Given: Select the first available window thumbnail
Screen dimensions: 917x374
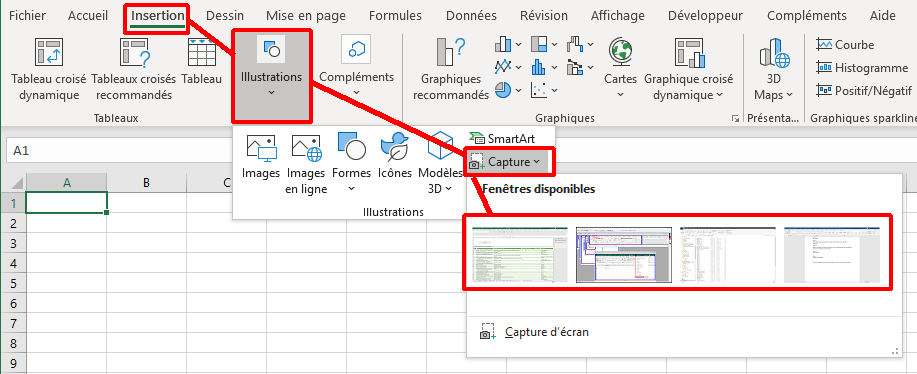Looking at the screenshot, I should pyautogui.click(x=520, y=255).
